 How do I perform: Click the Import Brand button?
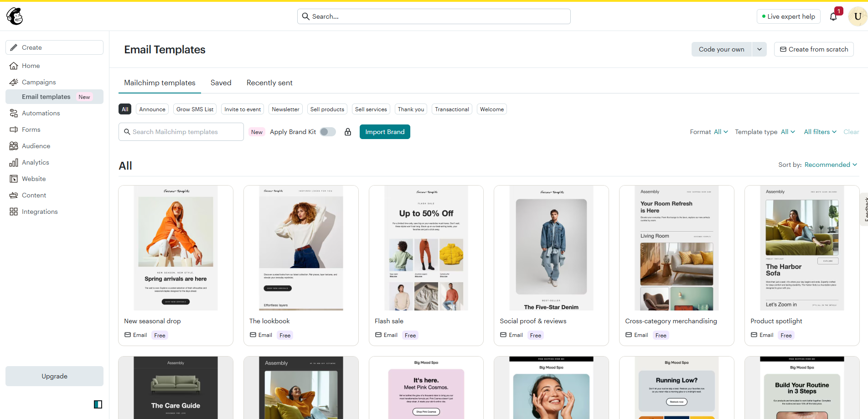[385, 132]
